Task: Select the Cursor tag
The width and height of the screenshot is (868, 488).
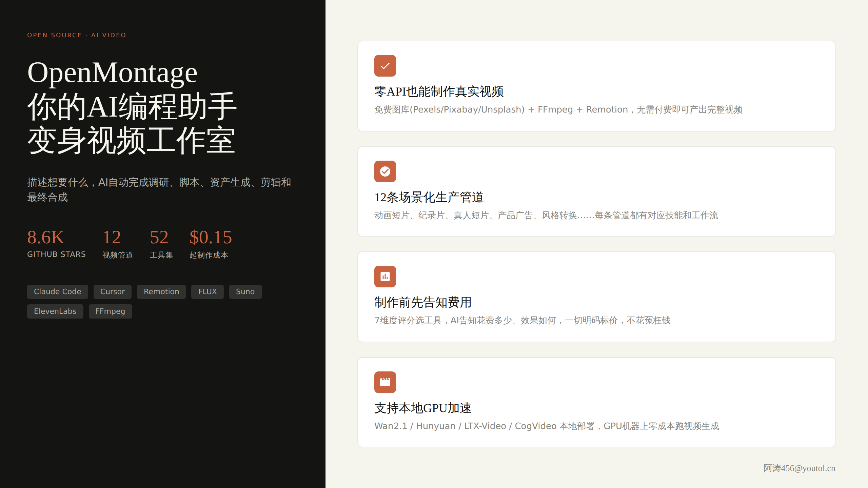Action: [x=113, y=292]
